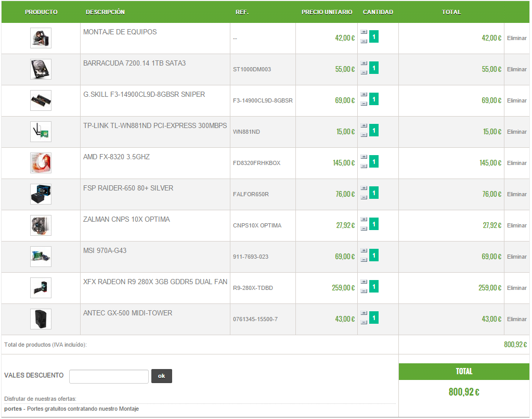The height and width of the screenshot is (419, 532).
Task: Open FSP RAIDER-650 power supply thumbnail
Action: click(41, 194)
